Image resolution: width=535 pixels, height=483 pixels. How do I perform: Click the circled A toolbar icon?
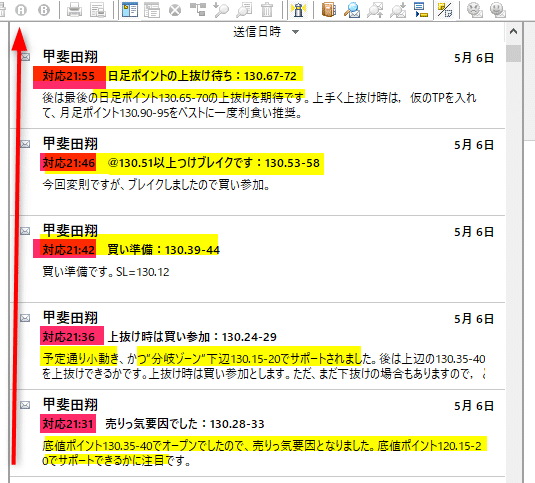(x=21, y=10)
